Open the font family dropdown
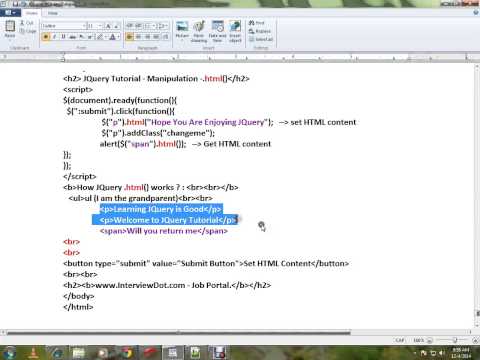This screenshot has height=360, width=480. point(84,26)
